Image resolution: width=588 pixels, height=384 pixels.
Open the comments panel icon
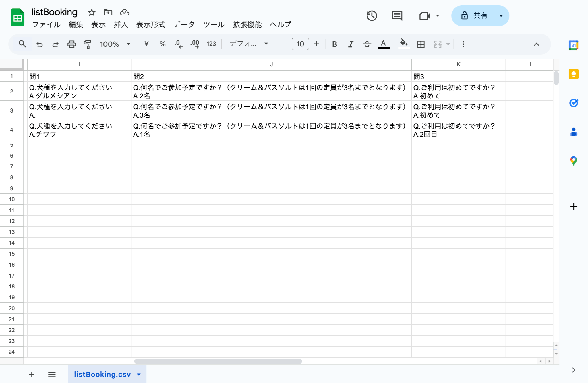(397, 15)
